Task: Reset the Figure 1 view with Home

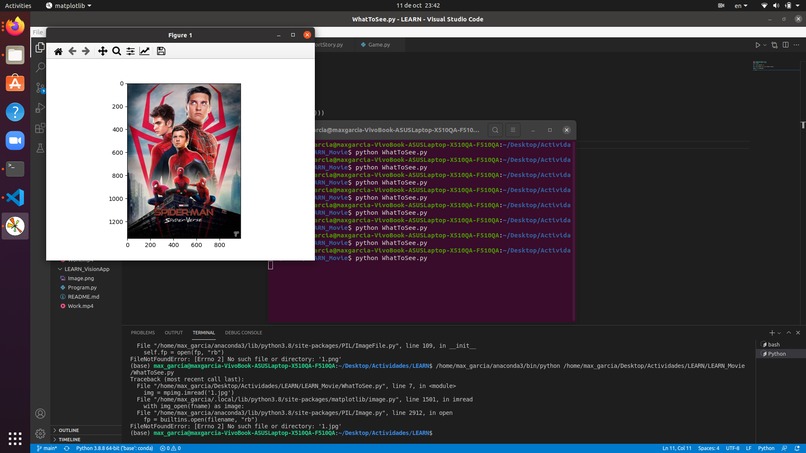Action: point(58,51)
